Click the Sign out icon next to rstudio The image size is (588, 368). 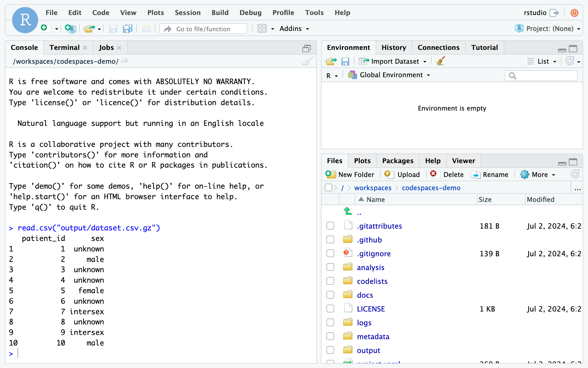[x=554, y=13]
